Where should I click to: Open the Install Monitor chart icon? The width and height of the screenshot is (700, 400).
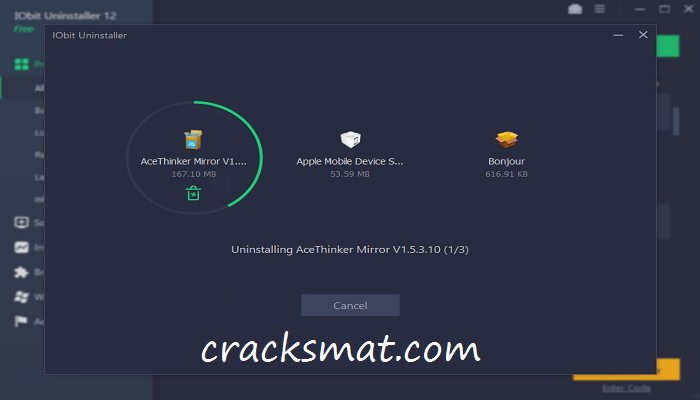point(21,247)
